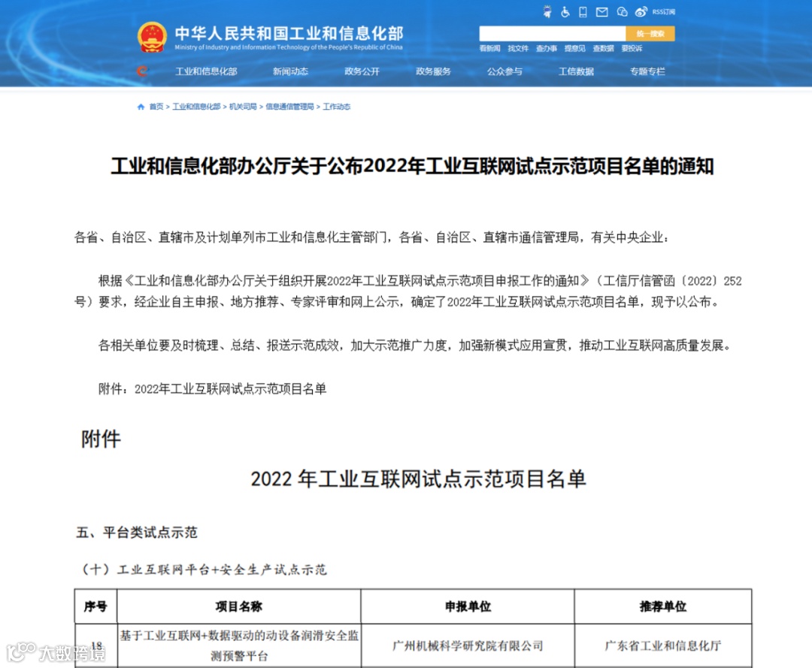Image resolution: width=812 pixels, height=668 pixels.
Task: Click the home icon in breadcrumb
Action: (141, 107)
